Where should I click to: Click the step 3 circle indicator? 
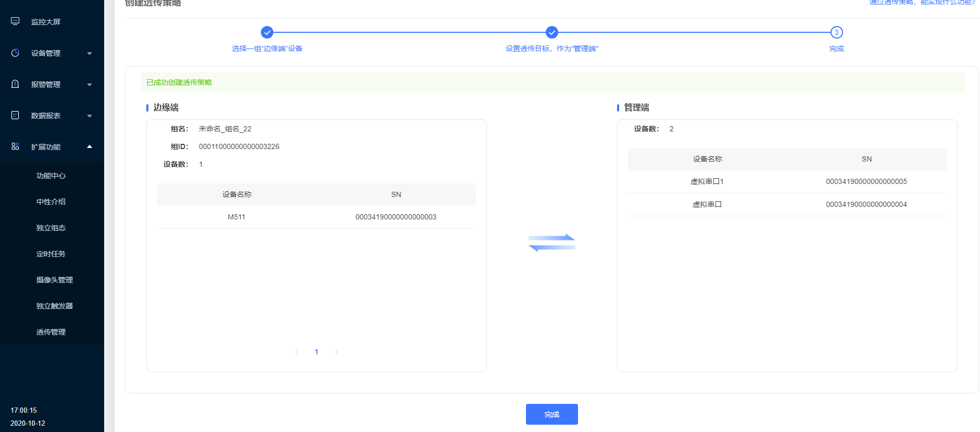pos(836,32)
